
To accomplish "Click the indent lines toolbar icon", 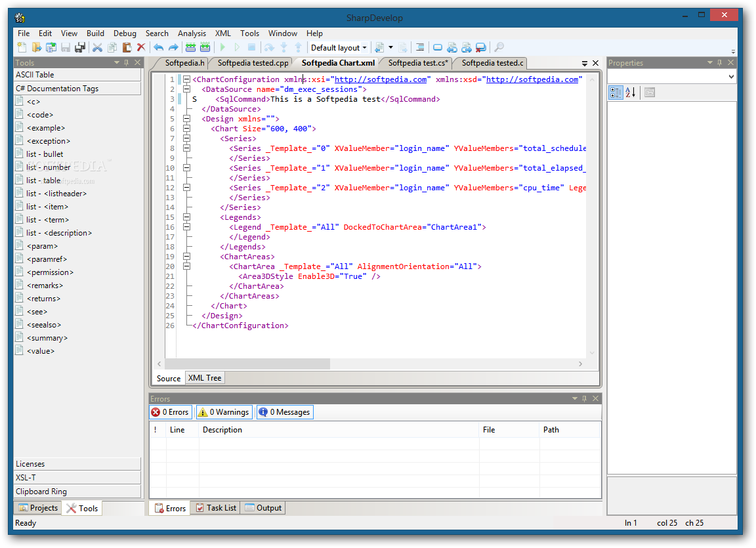I will 420,47.
